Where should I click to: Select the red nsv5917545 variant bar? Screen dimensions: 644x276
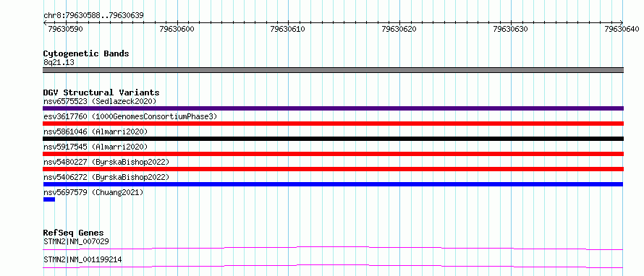(333, 154)
